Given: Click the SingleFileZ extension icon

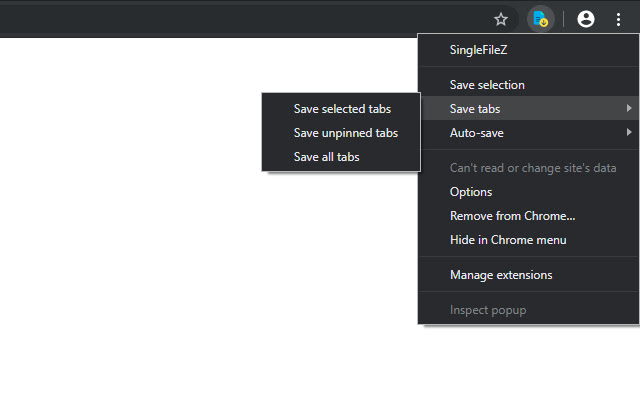Looking at the screenshot, I should (540, 19).
